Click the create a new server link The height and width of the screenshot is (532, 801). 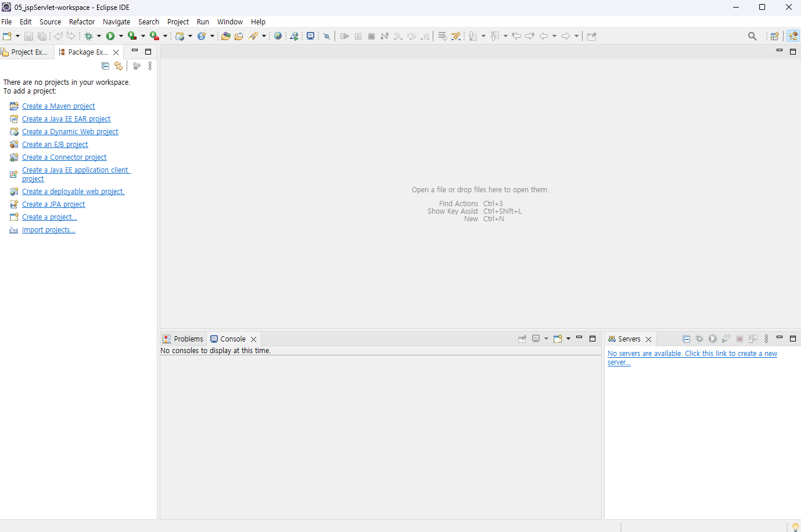[692, 358]
